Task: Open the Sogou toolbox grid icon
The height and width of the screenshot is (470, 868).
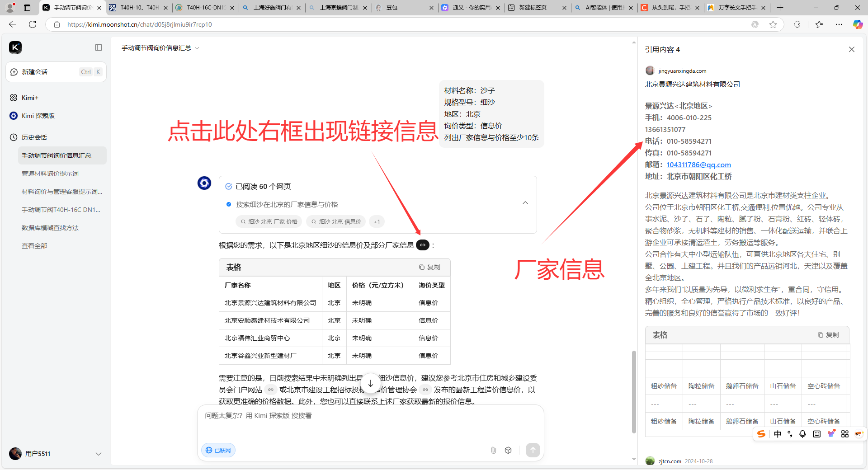Action: click(x=845, y=434)
